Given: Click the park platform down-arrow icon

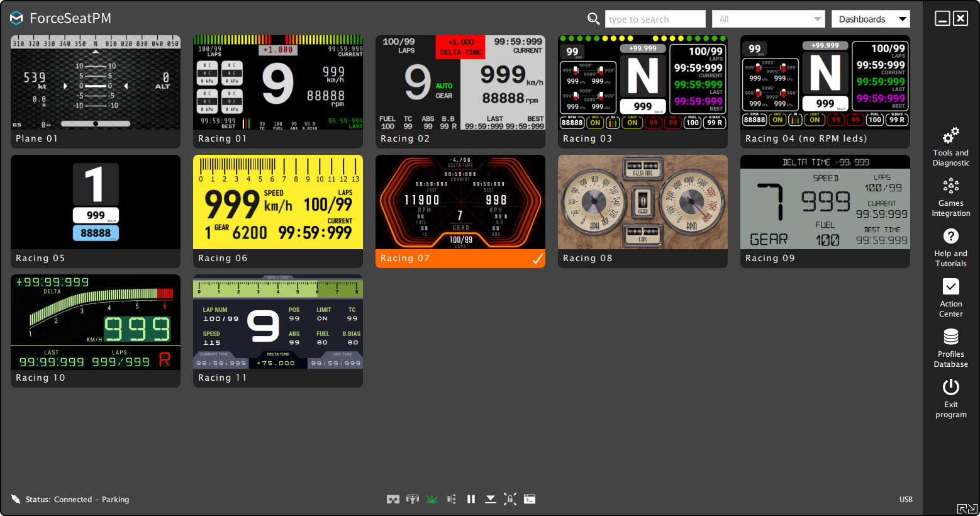Looking at the screenshot, I should (491, 499).
